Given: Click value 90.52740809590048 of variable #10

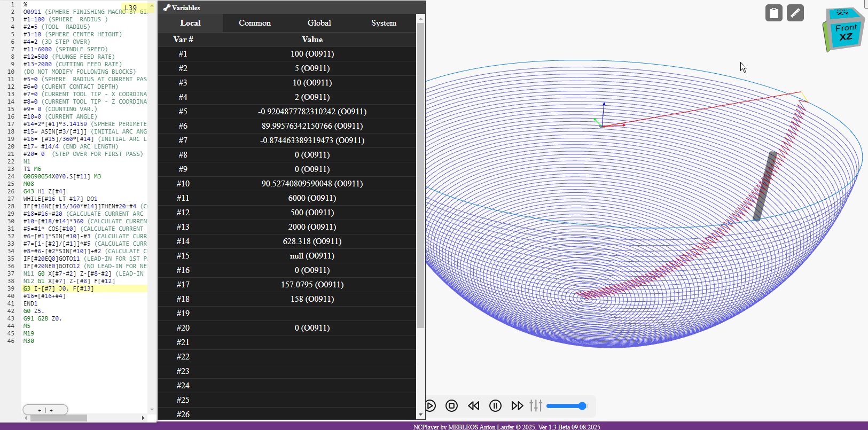Looking at the screenshot, I should click(312, 184).
